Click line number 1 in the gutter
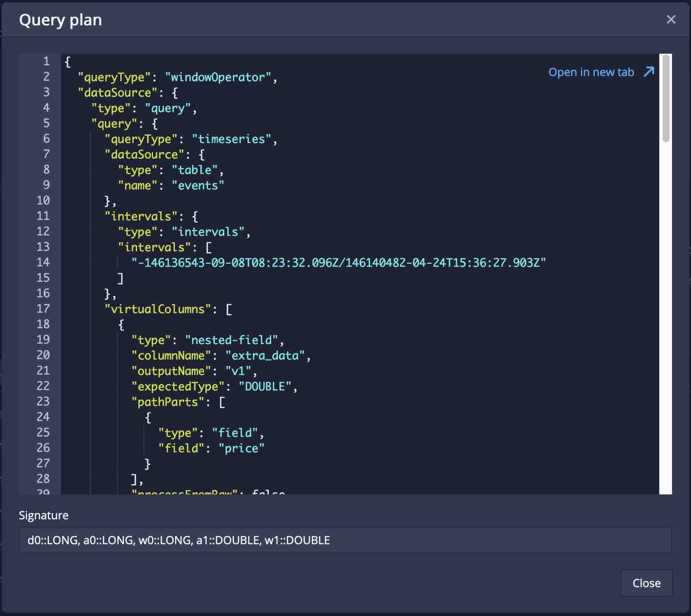Screen dimensions: 691x616 [x=46, y=61]
